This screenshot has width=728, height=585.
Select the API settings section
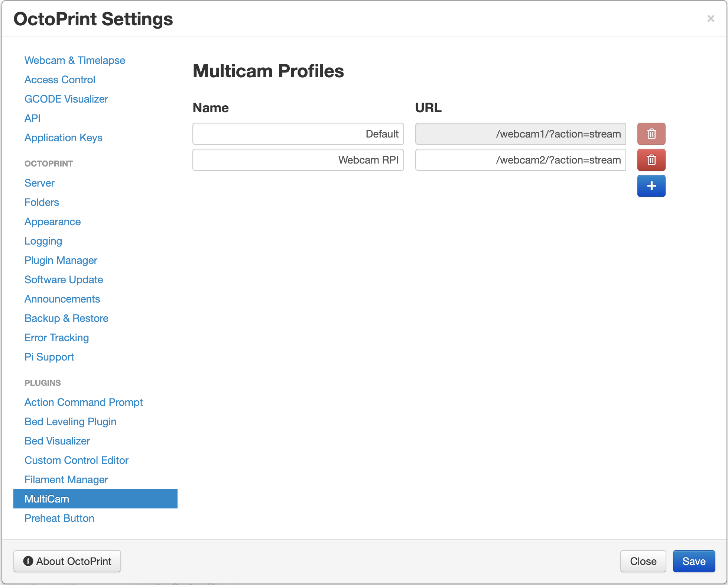[32, 118]
